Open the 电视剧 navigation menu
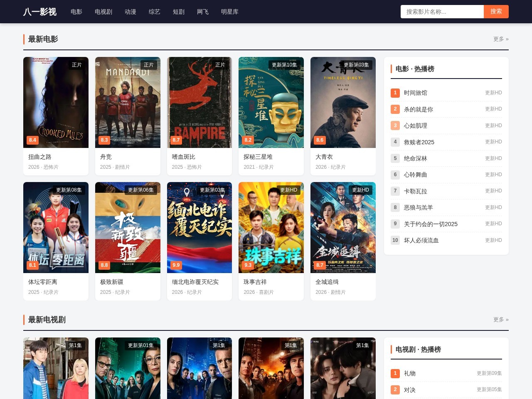This screenshot has width=532, height=399. [103, 12]
